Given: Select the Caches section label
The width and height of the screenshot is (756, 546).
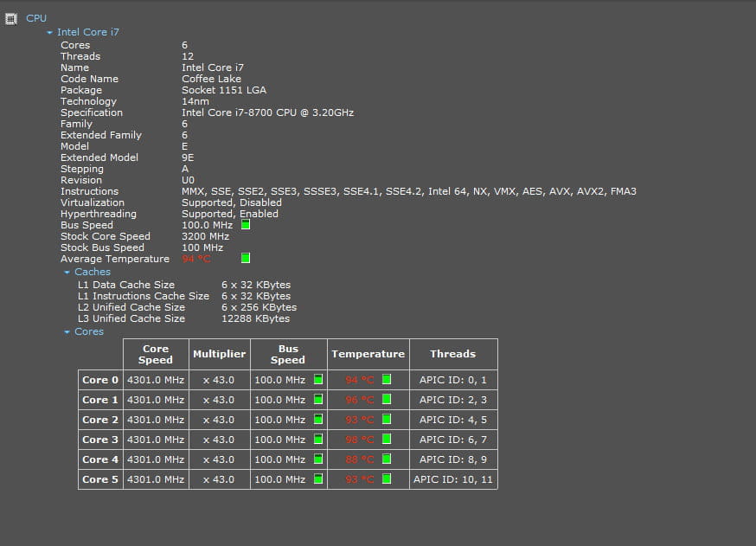Looking at the screenshot, I should point(93,272).
